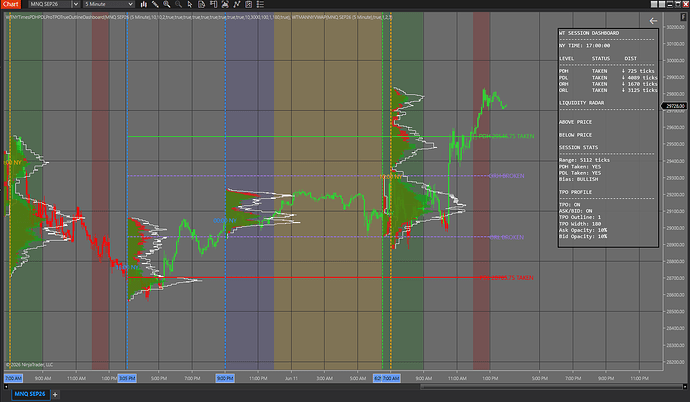Image resolution: width=690 pixels, height=402 pixels.
Task: Click the first grey square window icon
Action: pos(654,4)
